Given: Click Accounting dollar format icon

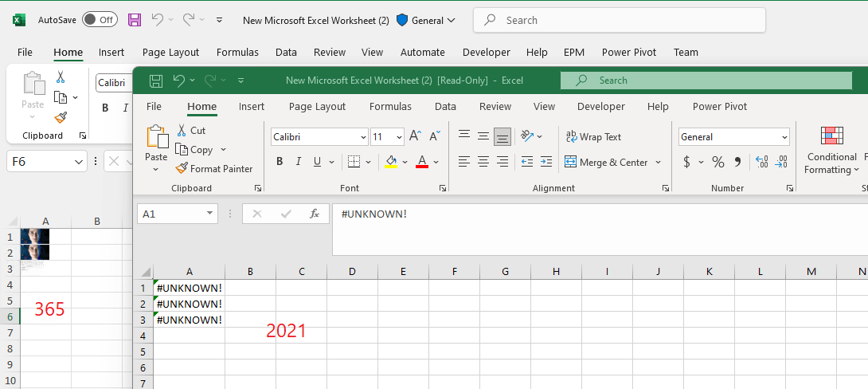Looking at the screenshot, I should [686, 162].
